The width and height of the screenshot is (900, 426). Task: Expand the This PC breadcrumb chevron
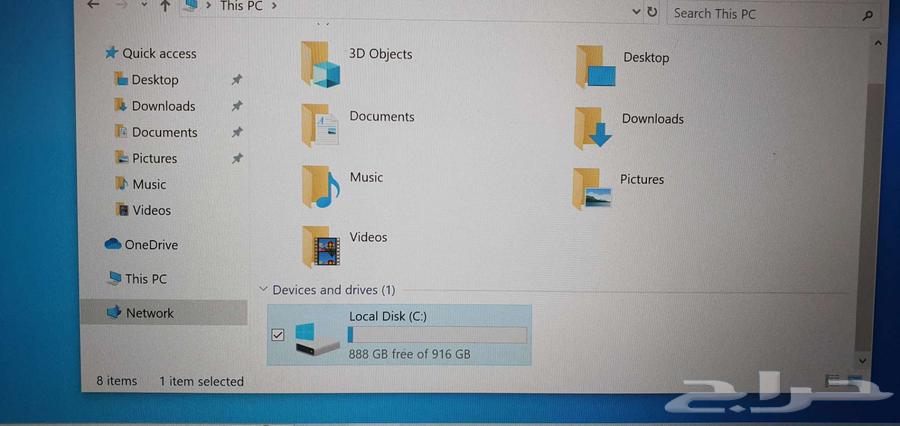(x=274, y=6)
